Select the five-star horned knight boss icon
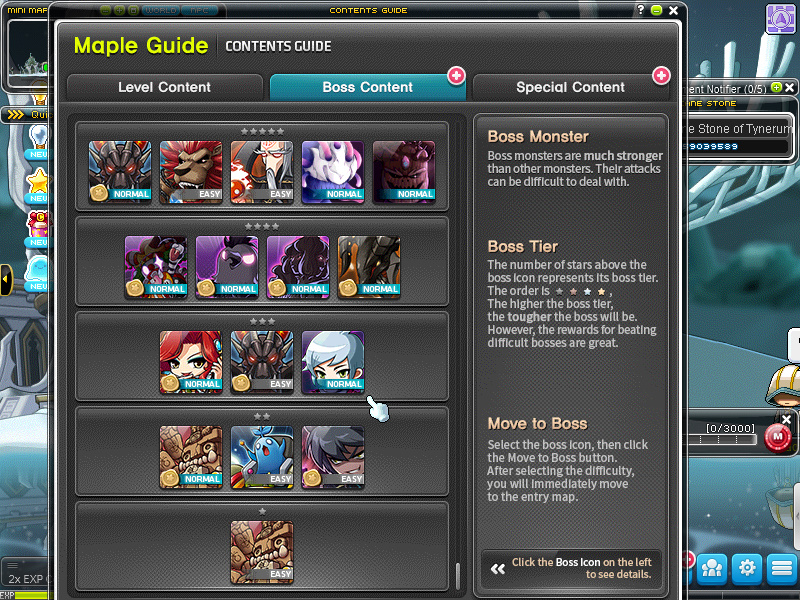Viewport: 800px width, 600px height. pyautogui.click(x=120, y=172)
